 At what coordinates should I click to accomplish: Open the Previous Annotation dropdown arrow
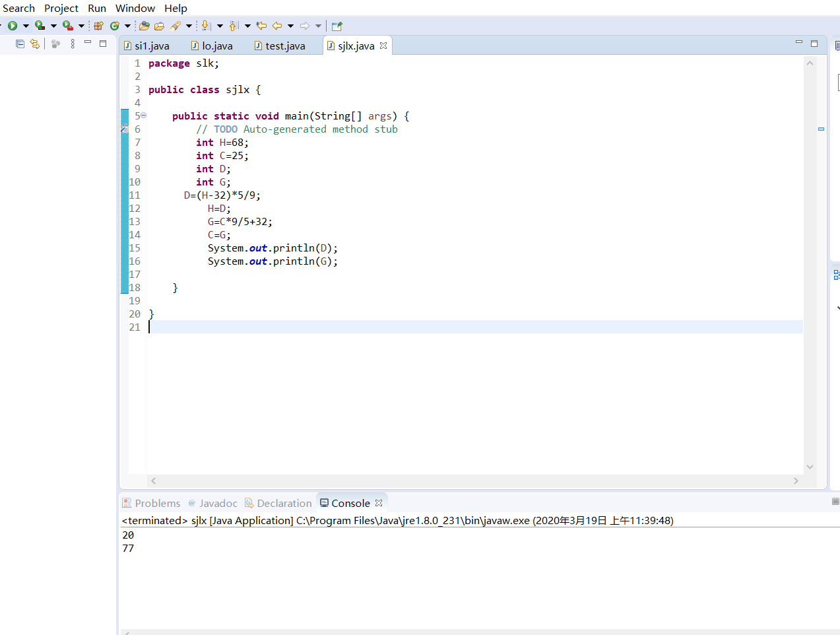(x=247, y=26)
